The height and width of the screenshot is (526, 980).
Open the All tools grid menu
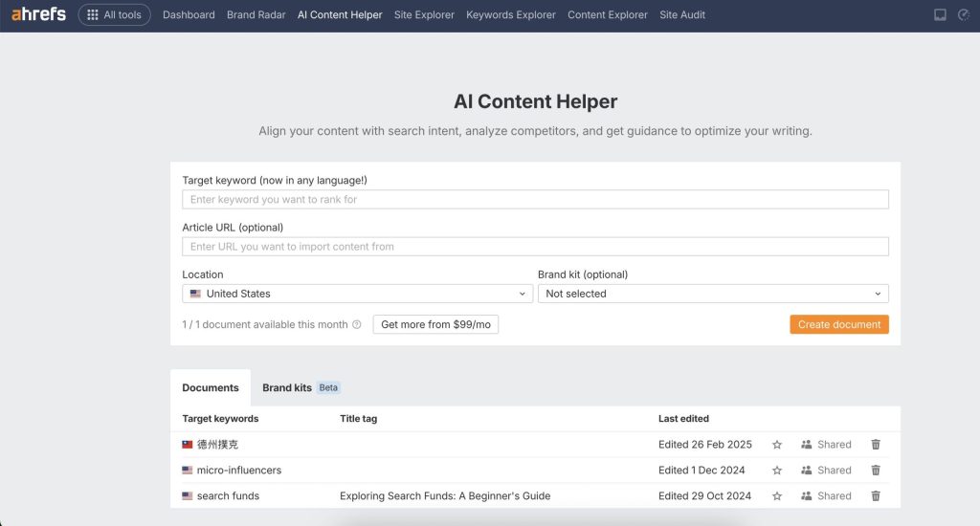point(115,15)
